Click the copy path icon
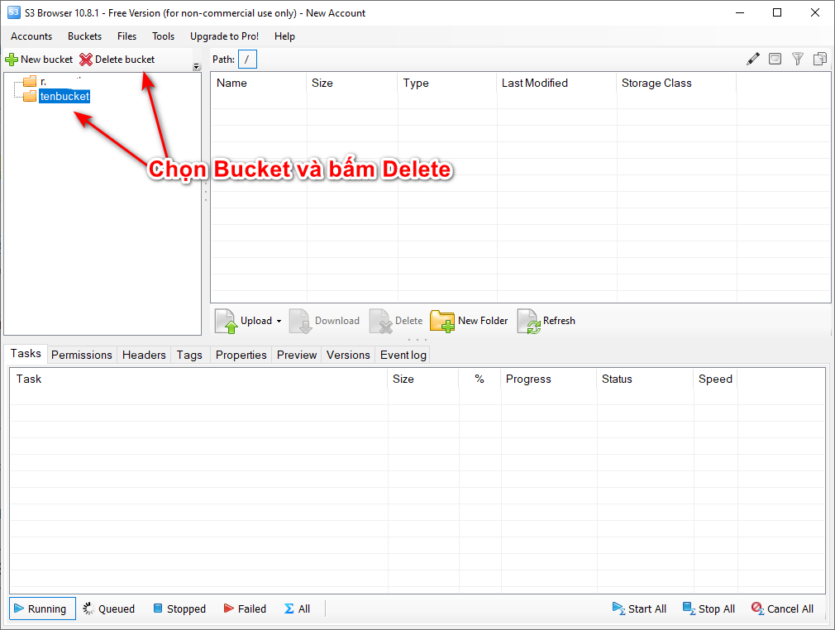 point(820,59)
